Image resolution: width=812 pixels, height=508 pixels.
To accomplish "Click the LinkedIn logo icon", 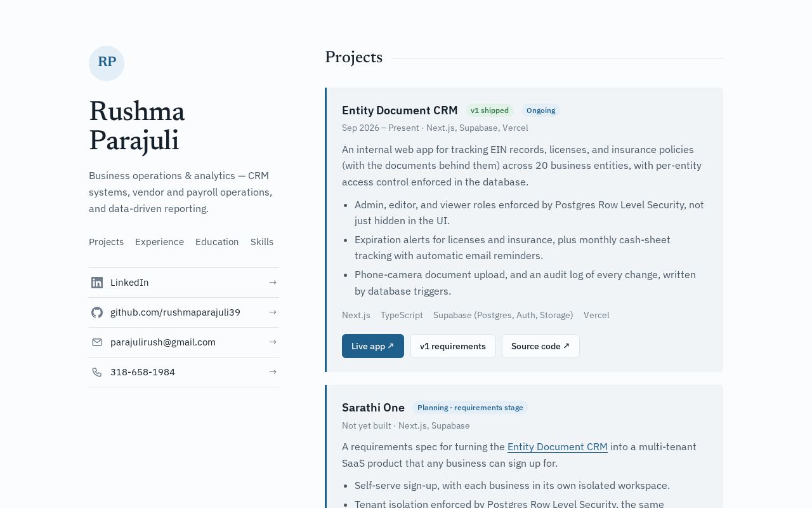I will 97,283.
